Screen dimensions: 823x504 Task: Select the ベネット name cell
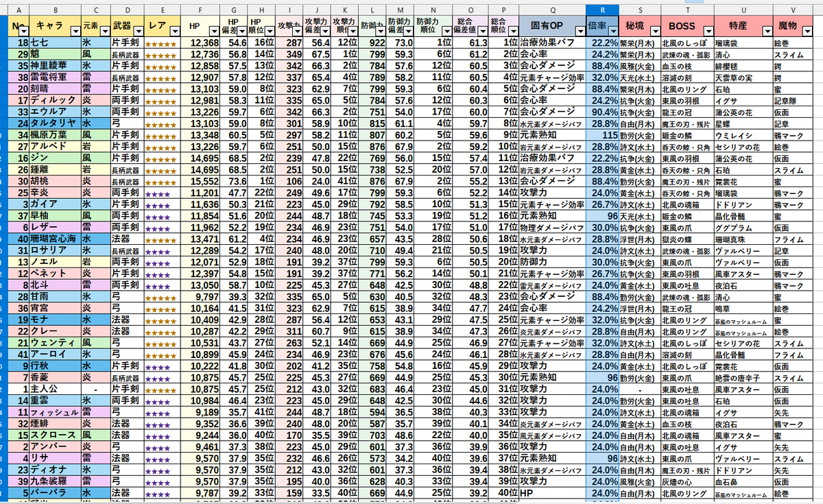(56, 274)
